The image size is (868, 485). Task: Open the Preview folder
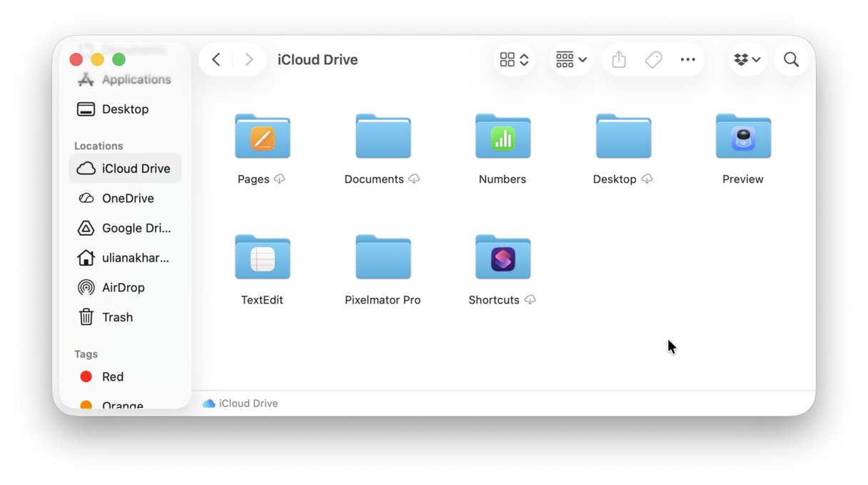pos(743,136)
